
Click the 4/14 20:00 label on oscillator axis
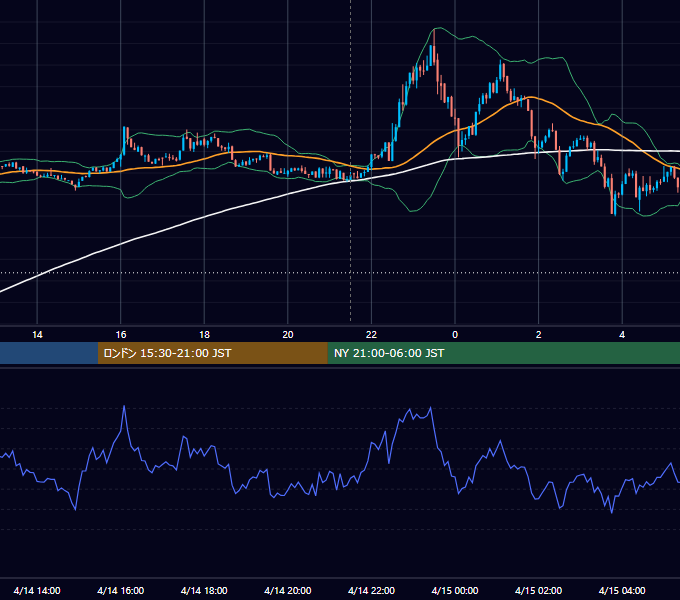pyautogui.click(x=288, y=590)
